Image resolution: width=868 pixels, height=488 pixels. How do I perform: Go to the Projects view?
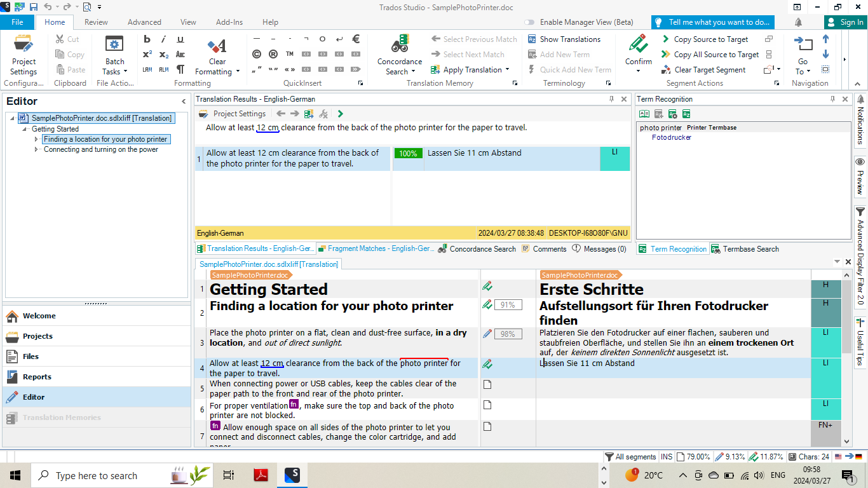(97, 336)
